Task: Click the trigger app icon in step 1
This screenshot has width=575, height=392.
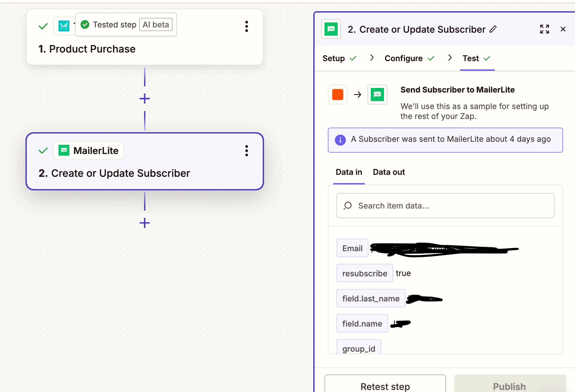Action: (64, 26)
